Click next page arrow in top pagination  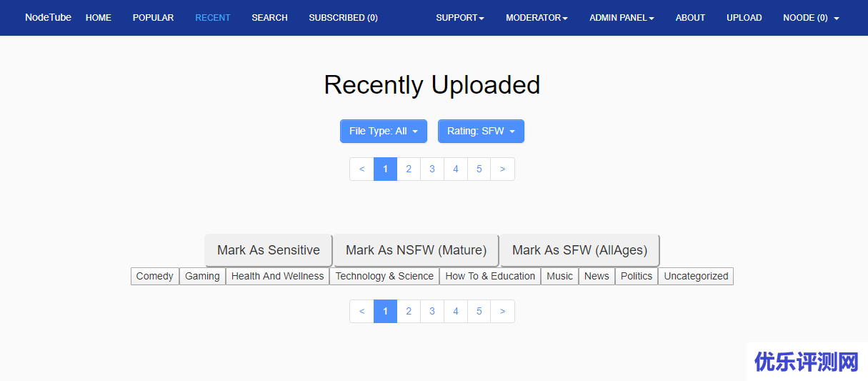click(x=503, y=169)
